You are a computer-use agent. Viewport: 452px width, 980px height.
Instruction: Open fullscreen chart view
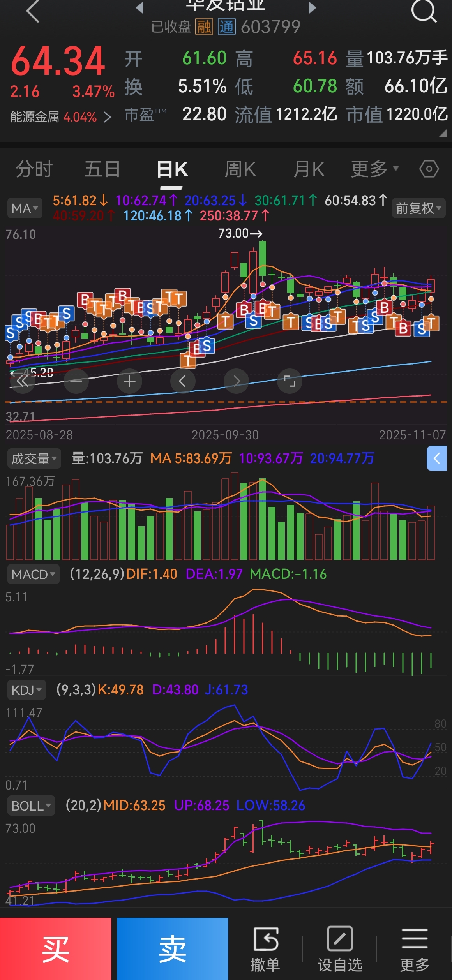[x=290, y=381]
